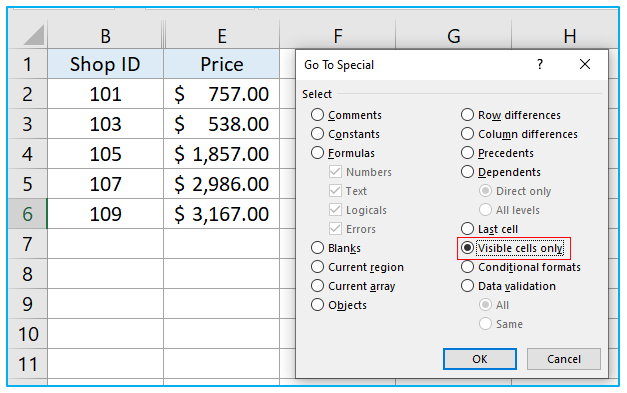This screenshot has width=627, height=393.
Task: Pick the Blanks option
Action: (317, 248)
